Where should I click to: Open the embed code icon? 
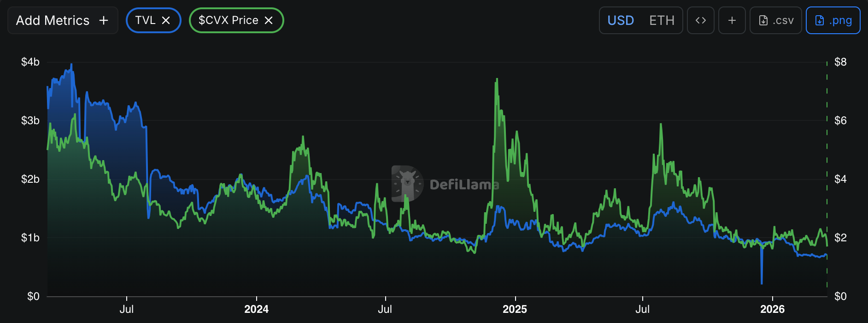(x=700, y=20)
